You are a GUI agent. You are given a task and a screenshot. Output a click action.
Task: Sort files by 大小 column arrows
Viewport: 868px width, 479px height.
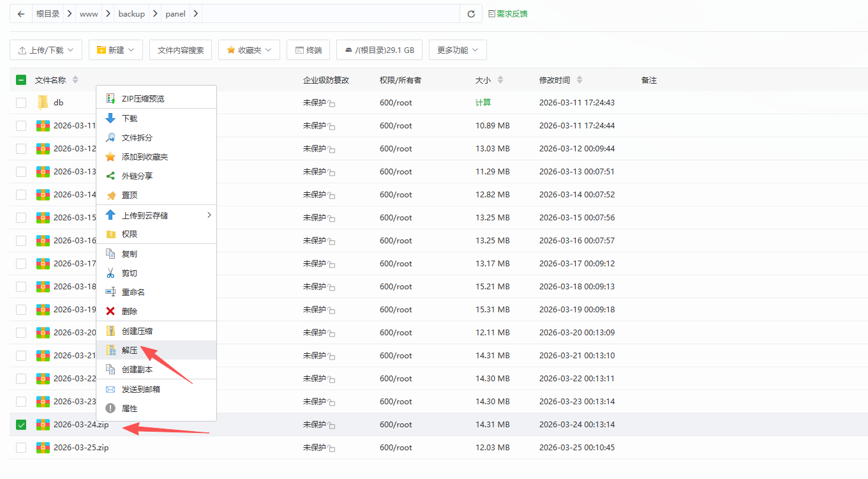click(x=500, y=79)
